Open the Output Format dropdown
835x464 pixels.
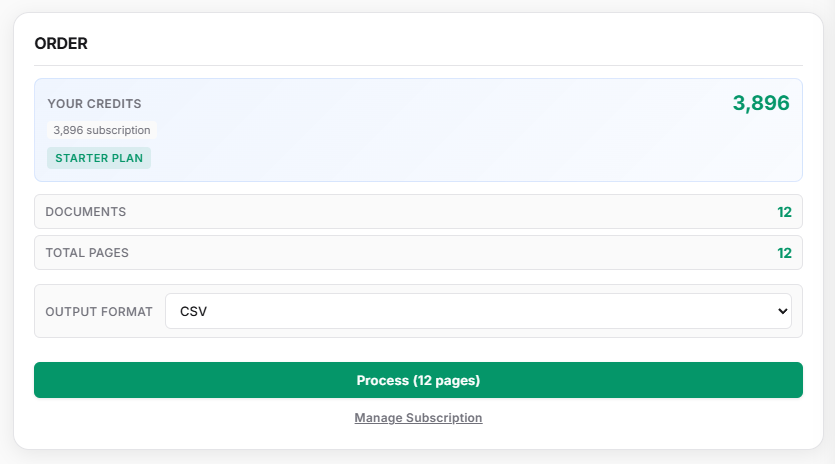pyautogui.click(x=478, y=311)
